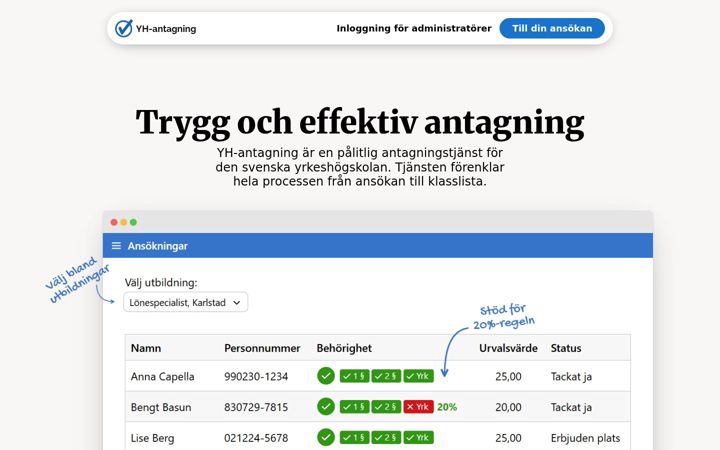720x450 pixels.
Task: Click the Urvalsvärde column header
Action: (x=508, y=348)
